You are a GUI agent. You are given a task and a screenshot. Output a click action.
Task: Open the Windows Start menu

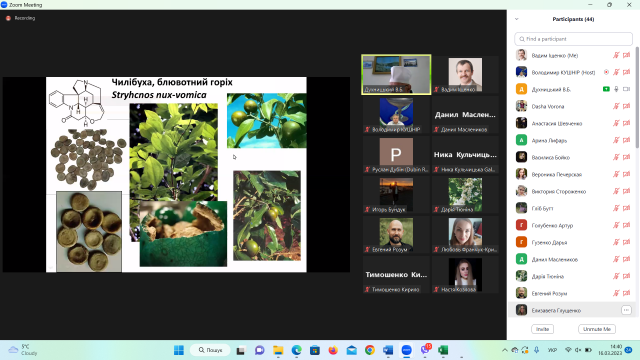pyautogui.click(x=179, y=350)
